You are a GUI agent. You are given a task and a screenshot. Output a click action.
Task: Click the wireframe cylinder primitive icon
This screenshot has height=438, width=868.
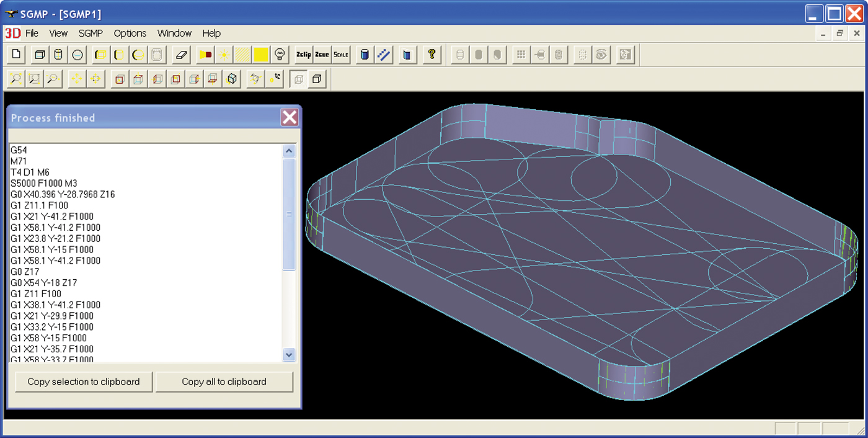58,55
